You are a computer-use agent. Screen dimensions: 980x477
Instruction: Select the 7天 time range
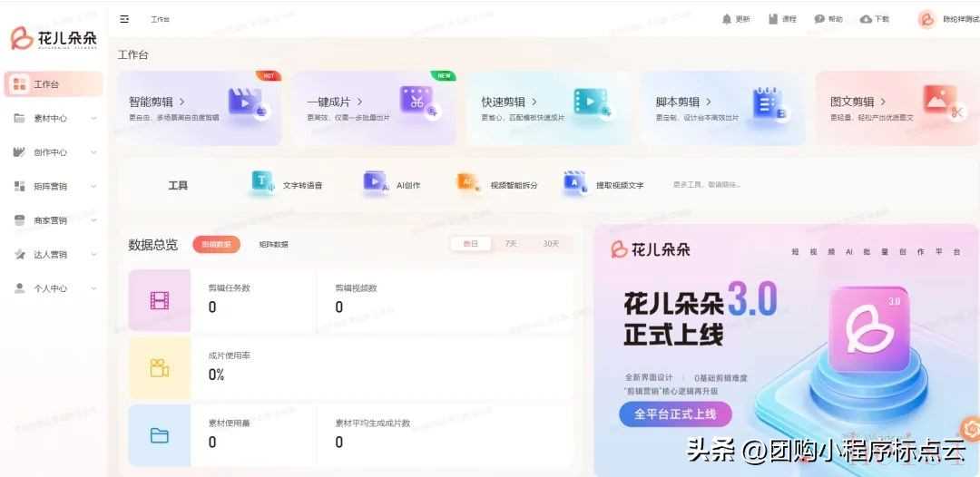click(511, 244)
